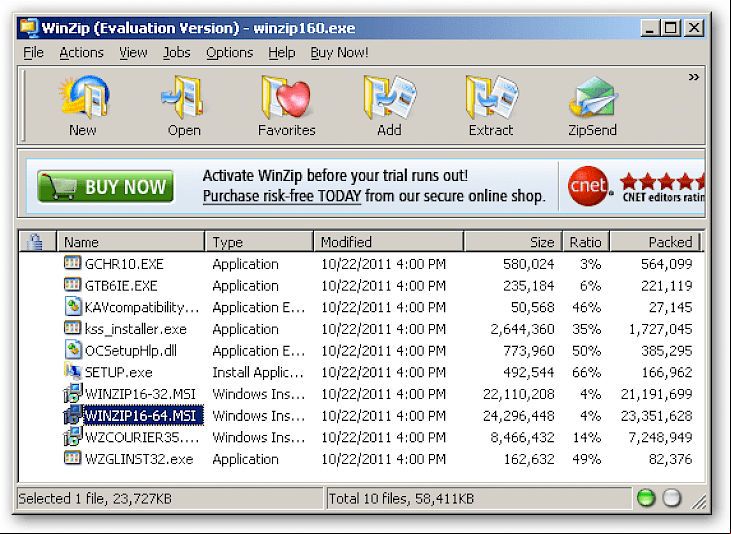
Task: Select the KAVcompatibility... file name
Action: point(142,307)
